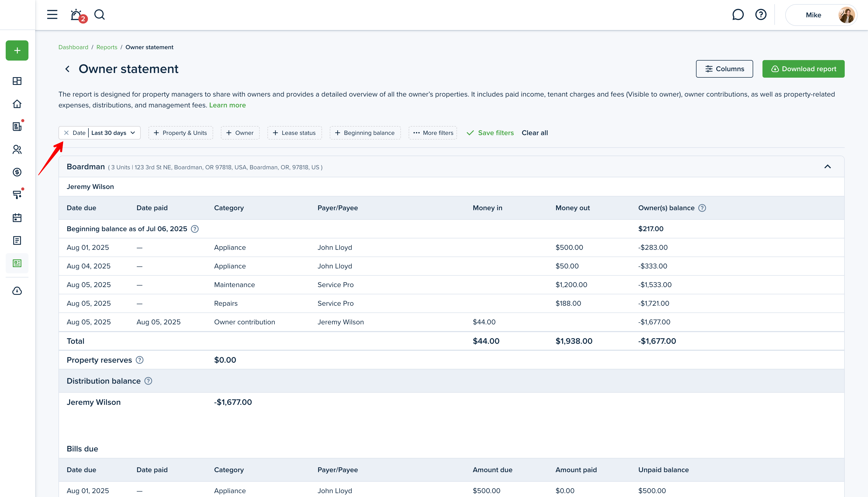Click the $1,938.00 total money out
The image size is (868, 497).
[574, 341]
